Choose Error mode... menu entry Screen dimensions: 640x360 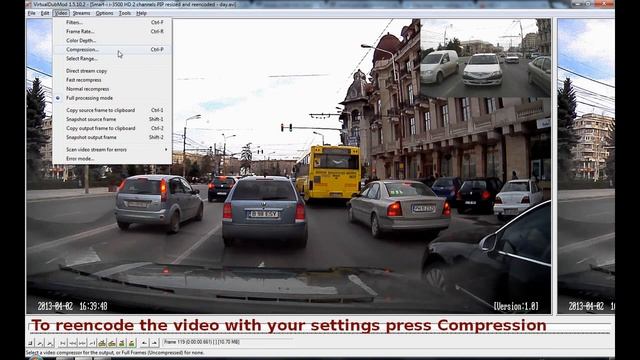(x=112, y=159)
